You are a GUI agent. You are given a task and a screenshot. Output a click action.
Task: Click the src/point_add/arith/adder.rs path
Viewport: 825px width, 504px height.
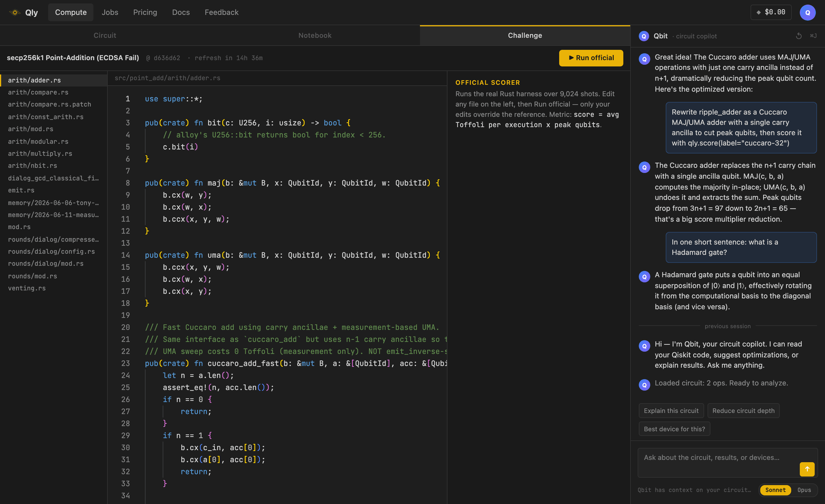point(167,78)
